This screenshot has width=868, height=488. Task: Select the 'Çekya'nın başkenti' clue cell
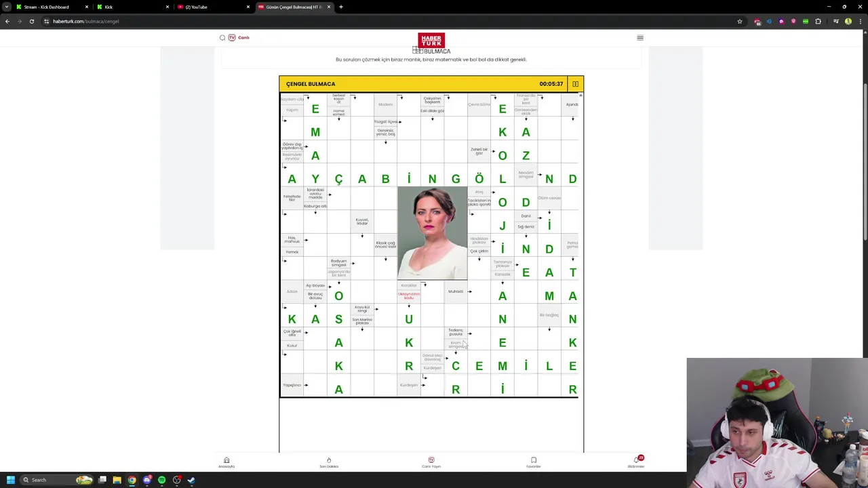pos(432,100)
